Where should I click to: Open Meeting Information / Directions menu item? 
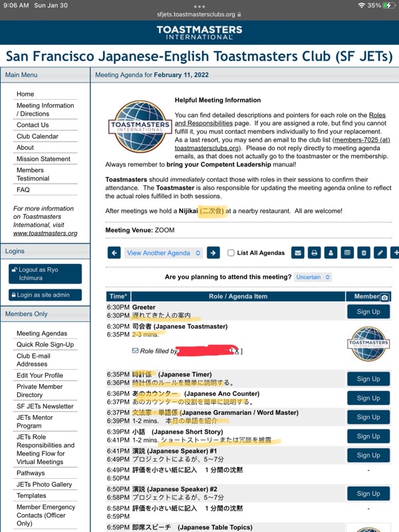click(45, 110)
